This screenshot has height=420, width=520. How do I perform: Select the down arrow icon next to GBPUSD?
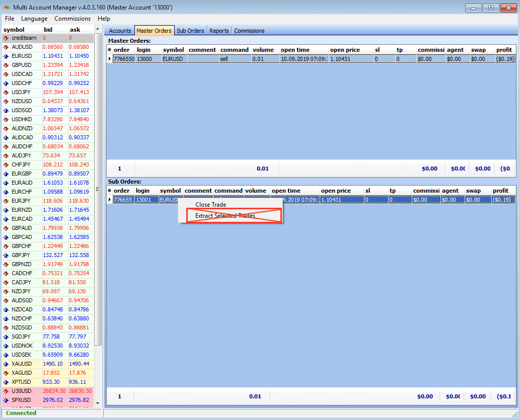tap(6, 65)
